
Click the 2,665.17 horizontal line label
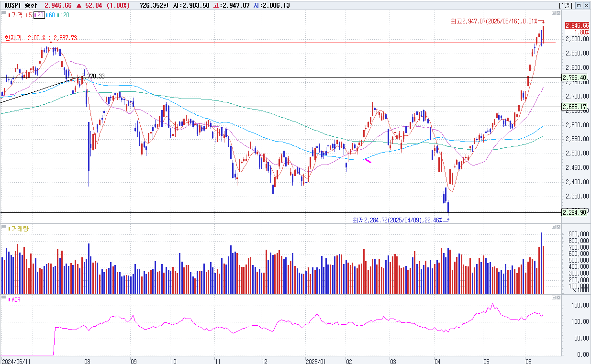pos(574,107)
